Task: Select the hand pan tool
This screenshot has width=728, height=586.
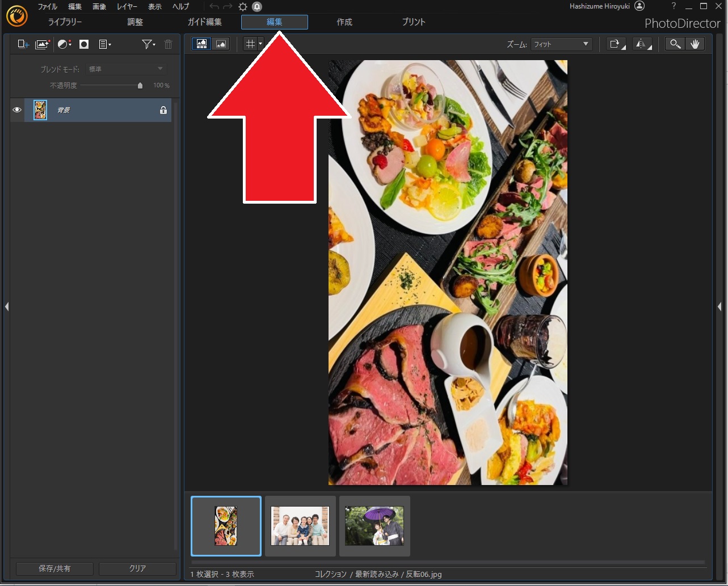Action: 695,44
